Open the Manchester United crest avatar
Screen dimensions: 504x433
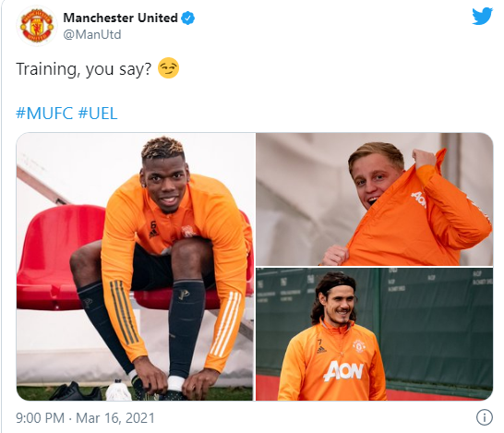coord(37,26)
